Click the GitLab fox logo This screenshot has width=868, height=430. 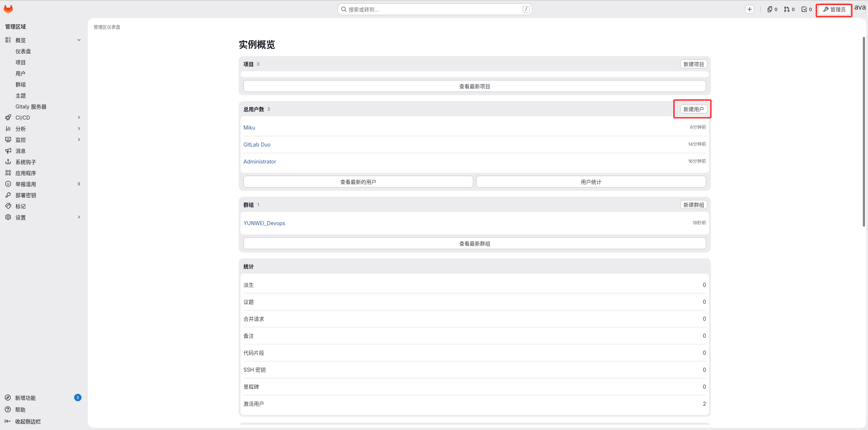(8, 9)
